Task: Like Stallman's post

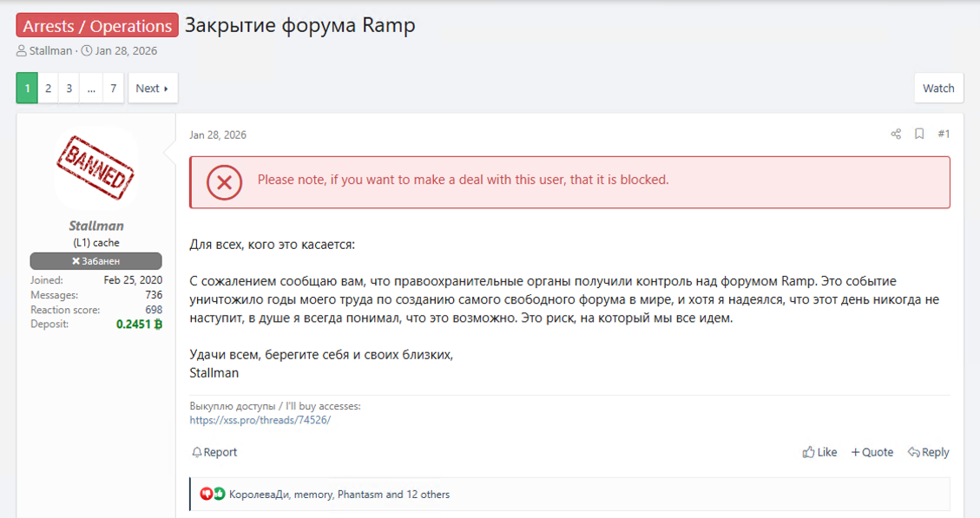Action: point(819,452)
